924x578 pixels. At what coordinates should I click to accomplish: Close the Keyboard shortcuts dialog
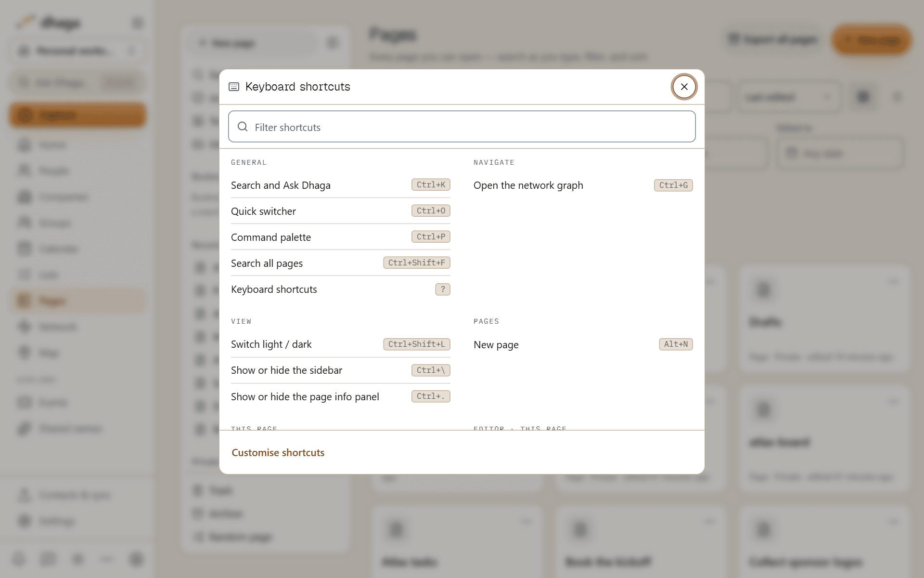684,87
